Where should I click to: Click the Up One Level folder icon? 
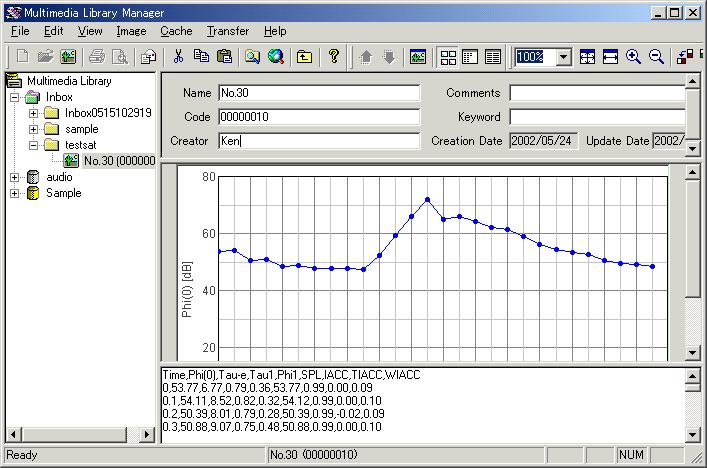pos(304,57)
